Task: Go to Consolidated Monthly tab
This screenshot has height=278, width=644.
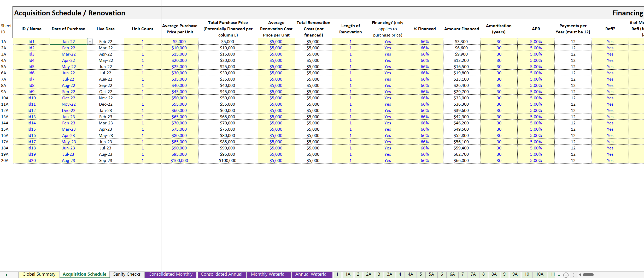Action: coord(171,274)
